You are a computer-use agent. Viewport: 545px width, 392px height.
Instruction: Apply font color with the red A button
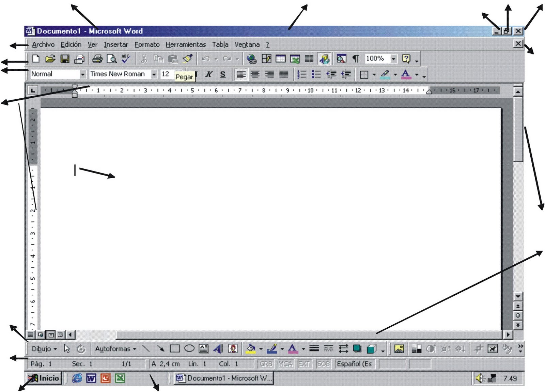coord(406,74)
